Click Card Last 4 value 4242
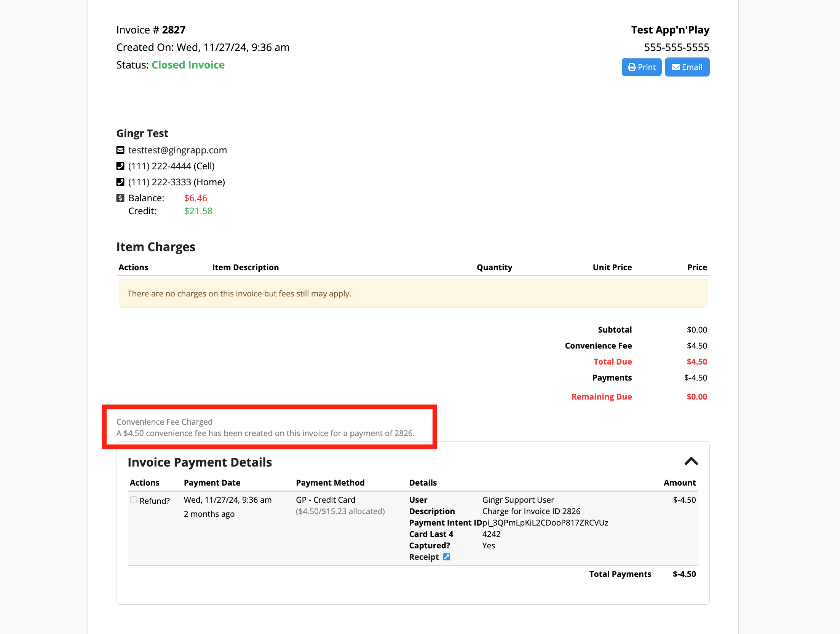Screen dimensions: 840x634 [x=491, y=534]
